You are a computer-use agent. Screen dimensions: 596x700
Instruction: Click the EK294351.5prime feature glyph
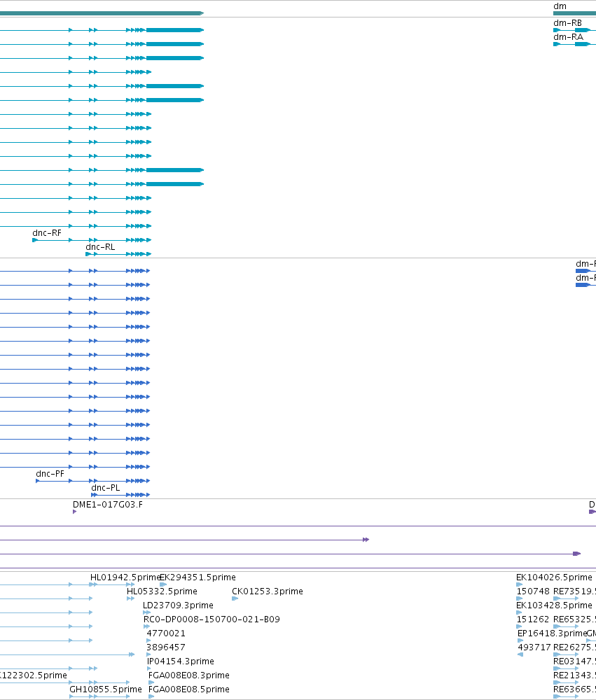click(x=163, y=584)
